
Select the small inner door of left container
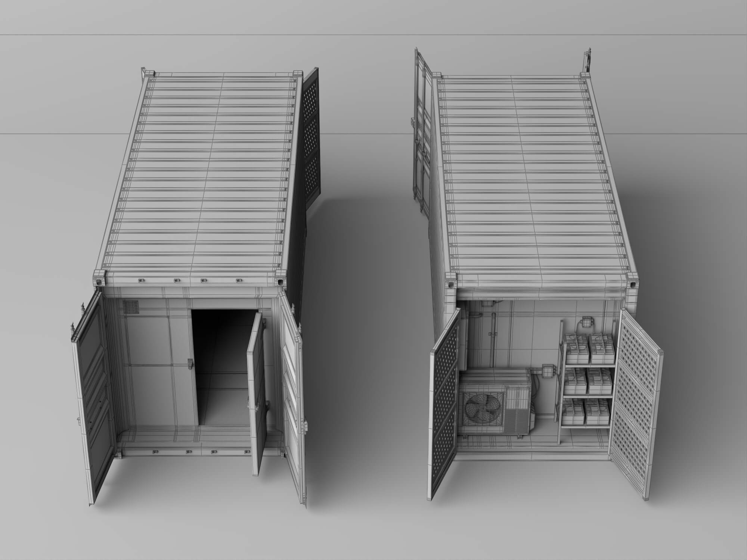point(258,394)
